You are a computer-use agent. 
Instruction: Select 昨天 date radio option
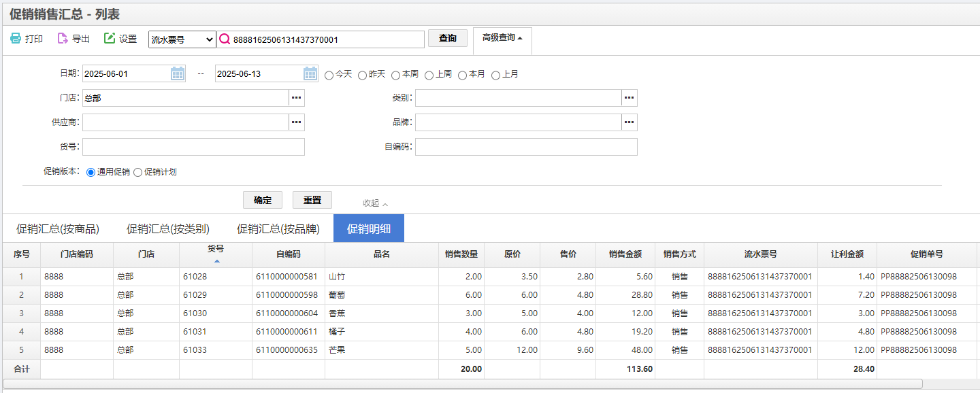(x=363, y=75)
